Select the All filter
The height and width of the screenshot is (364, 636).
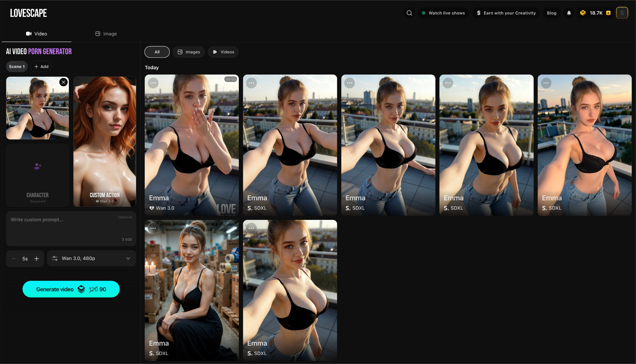click(x=157, y=52)
